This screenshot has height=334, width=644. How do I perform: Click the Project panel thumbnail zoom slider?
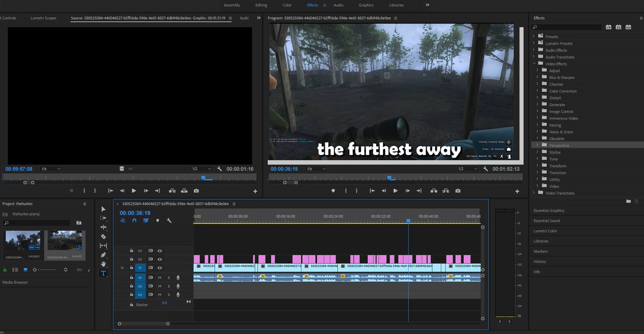coord(46,270)
